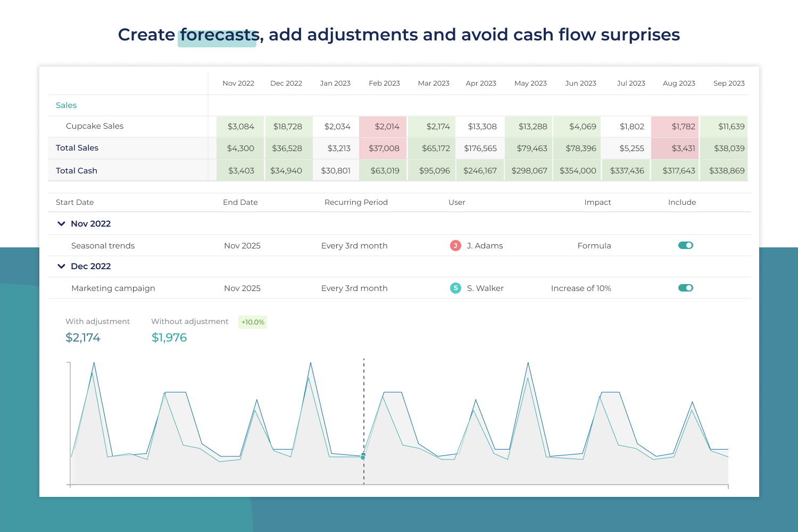Select red Cupcake Sales cell $2,014
Screen dimensions: 798x532
coord(383,127)
